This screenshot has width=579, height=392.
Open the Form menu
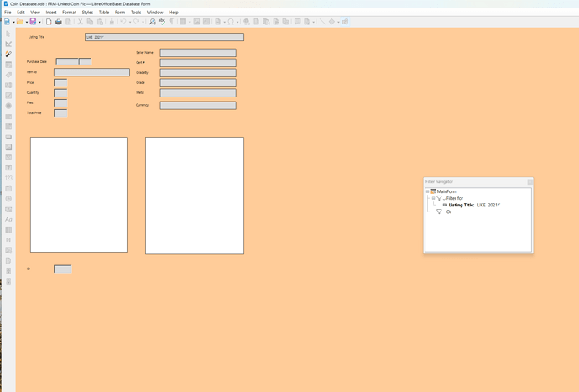point(120,13)
